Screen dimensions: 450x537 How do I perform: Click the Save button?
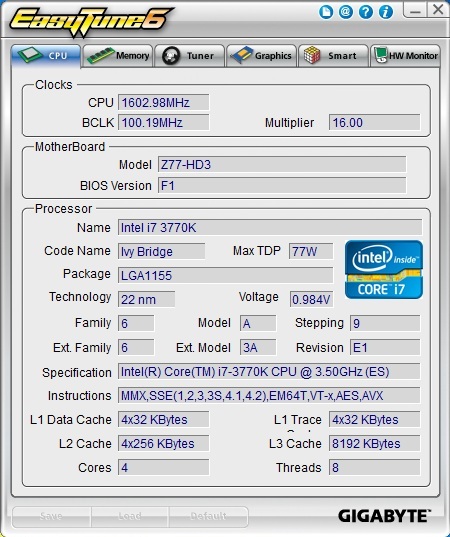51,517
